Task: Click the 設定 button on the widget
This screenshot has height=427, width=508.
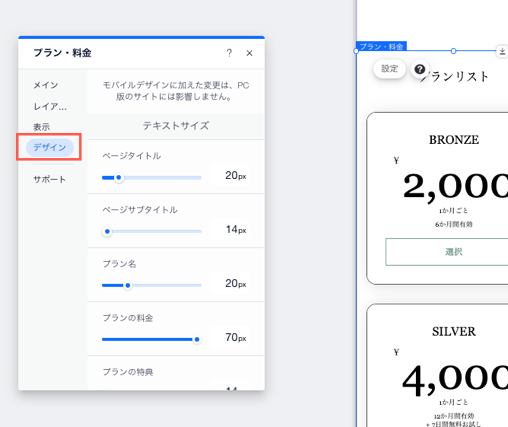Action: tap(389, 69)
